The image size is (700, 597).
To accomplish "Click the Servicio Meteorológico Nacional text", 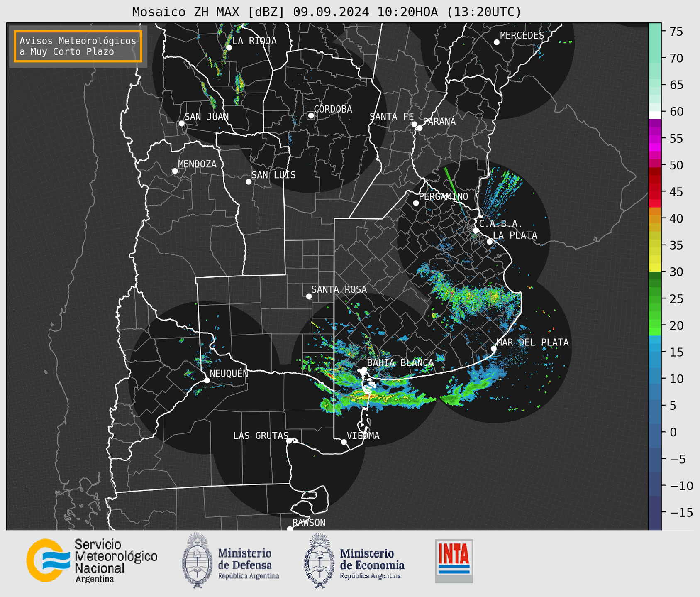I will pyautogui.click(x=116, y=561).
